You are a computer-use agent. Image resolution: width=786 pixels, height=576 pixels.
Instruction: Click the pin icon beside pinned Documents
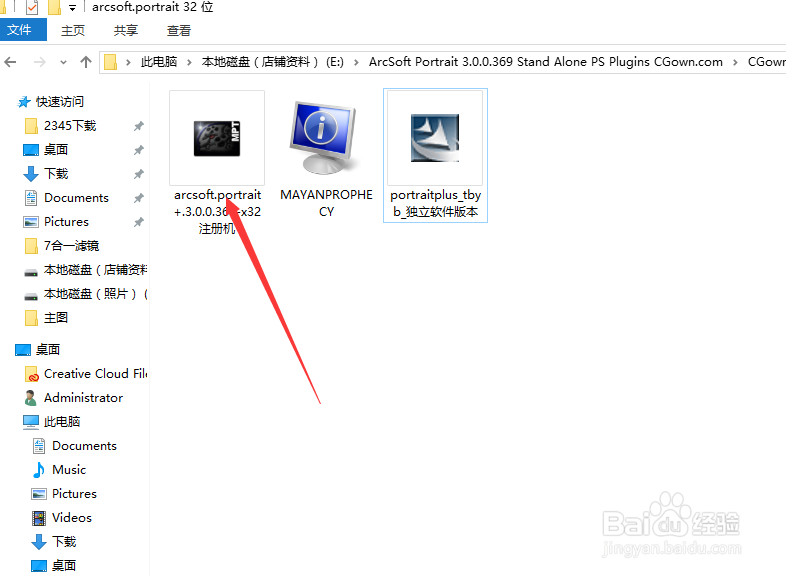[139, 198]
